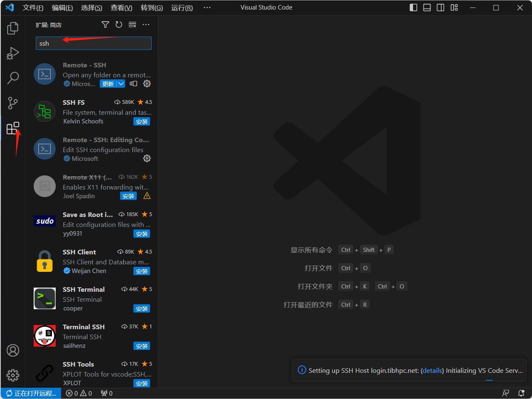Open Remote - SSH manage gear
This screenshot has width=532, height=399.
pyautogui.click(x=147, y=84)
